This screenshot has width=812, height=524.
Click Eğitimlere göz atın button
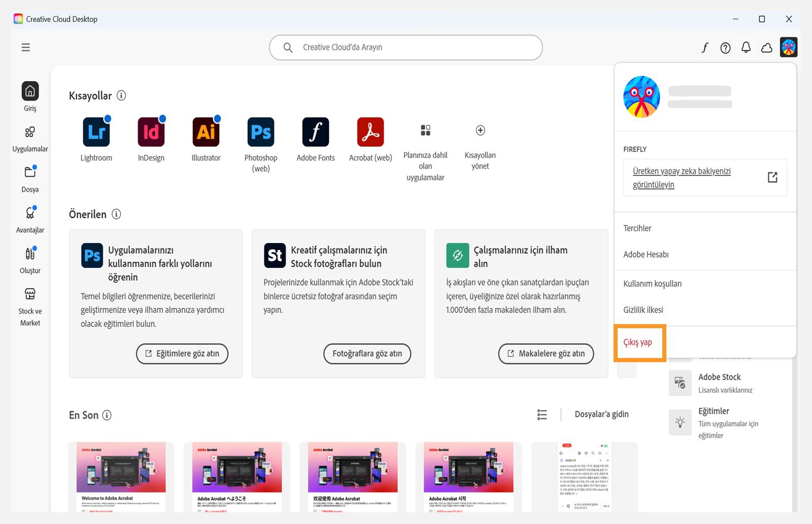tap(182, 354)
